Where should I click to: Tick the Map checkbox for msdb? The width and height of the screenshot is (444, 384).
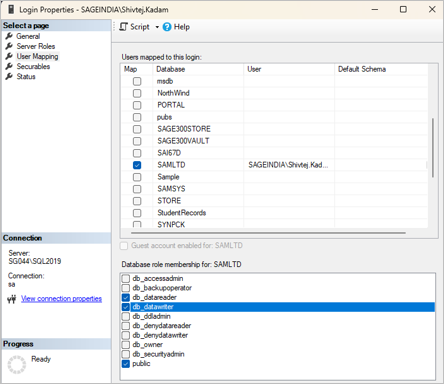click(137, 81)
